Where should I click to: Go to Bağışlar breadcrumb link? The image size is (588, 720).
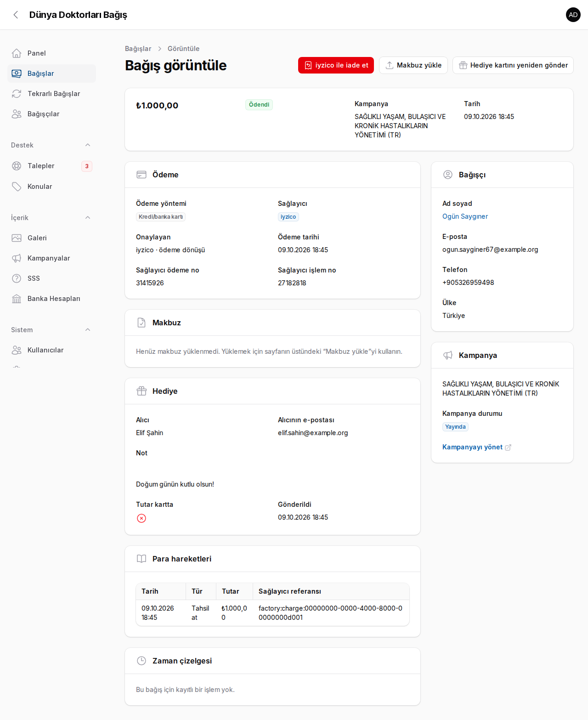(x=138, y=49)
